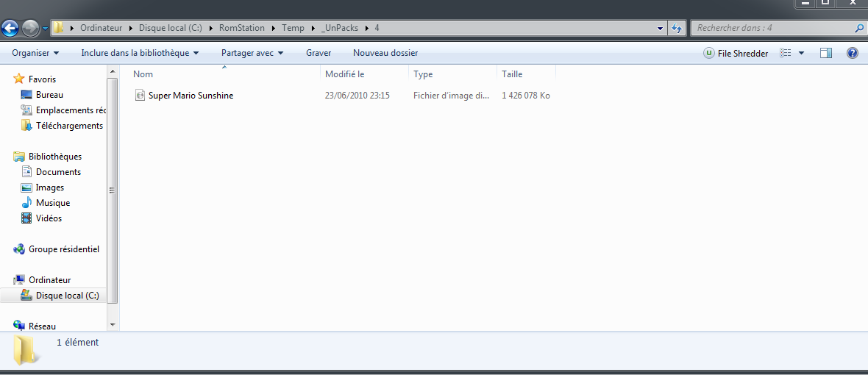Click the Nouveau dossier button
868x375 pixels.
click(x=385, y=53)
